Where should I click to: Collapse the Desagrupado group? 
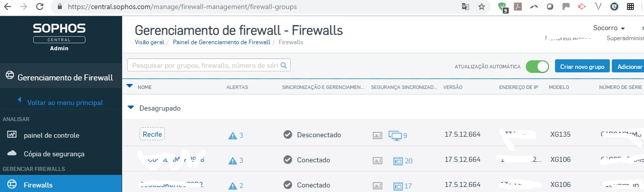tap(131, 108)
